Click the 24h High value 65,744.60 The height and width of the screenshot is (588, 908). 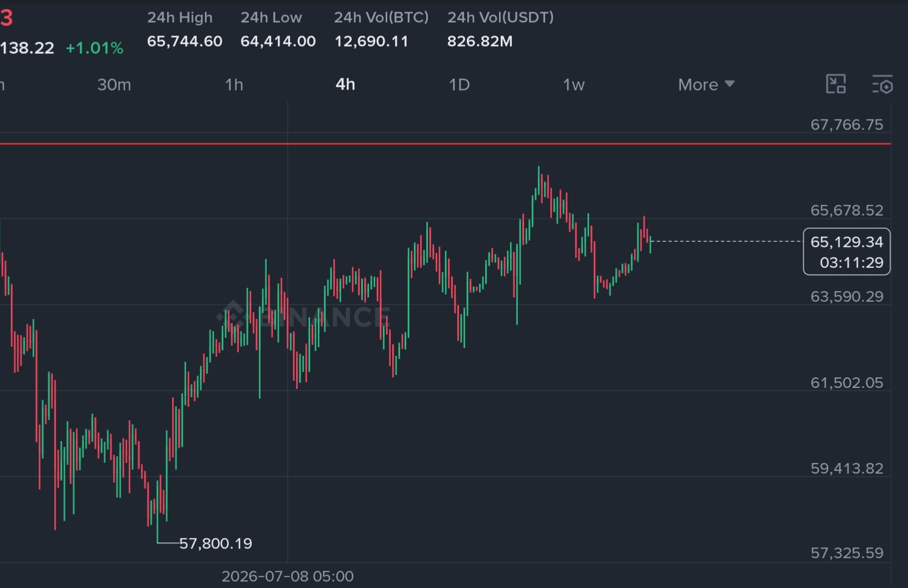pos(184,41)
